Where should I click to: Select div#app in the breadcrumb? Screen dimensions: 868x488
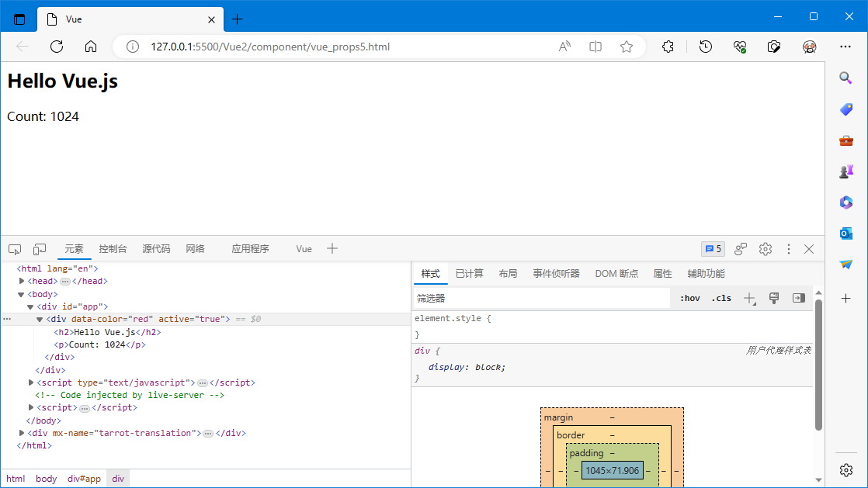84,479
